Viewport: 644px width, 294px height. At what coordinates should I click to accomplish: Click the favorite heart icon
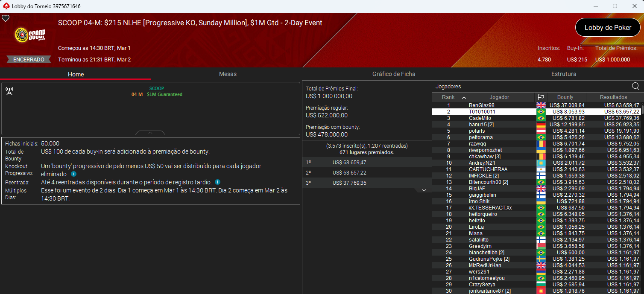6,18
